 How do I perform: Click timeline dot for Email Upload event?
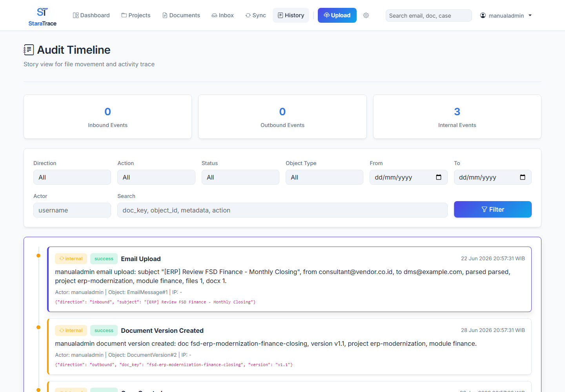pos(38,256)
